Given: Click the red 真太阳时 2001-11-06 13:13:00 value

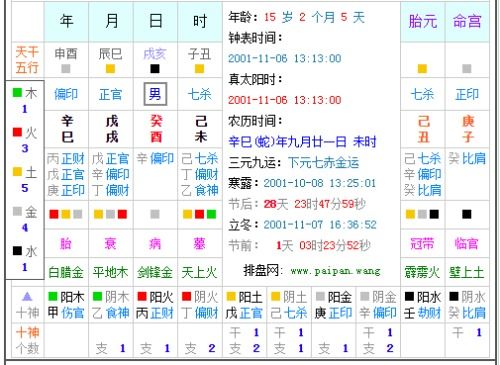Looking at the screenshot, I should [x=285, y=100].
